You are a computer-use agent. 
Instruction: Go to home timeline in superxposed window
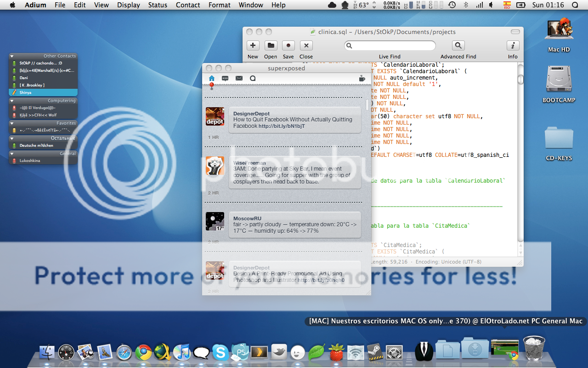tap(212, 78)
